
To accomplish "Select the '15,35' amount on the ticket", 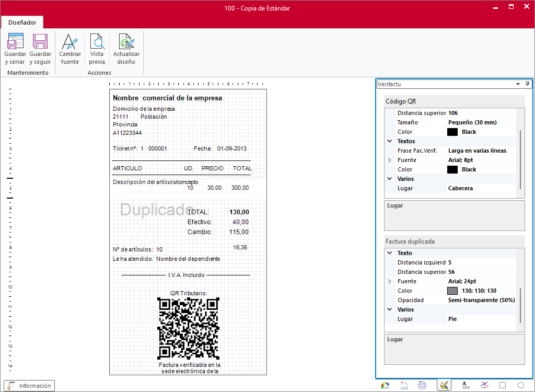I will pyautogui.click(x=240, y=247).
